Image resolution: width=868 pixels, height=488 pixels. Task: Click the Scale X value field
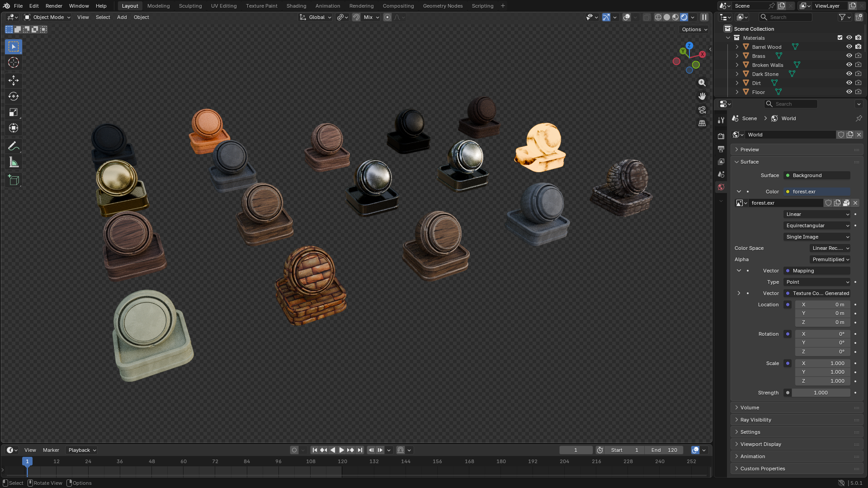click(822, 363)
